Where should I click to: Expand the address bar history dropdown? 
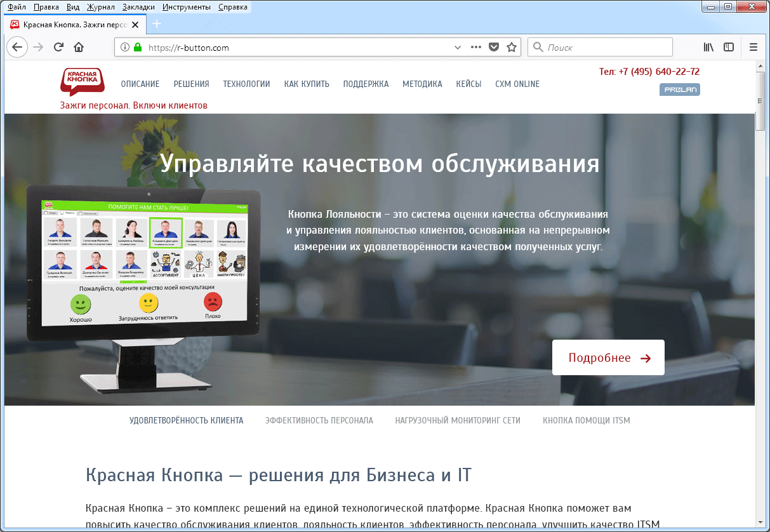click(458, 47)
